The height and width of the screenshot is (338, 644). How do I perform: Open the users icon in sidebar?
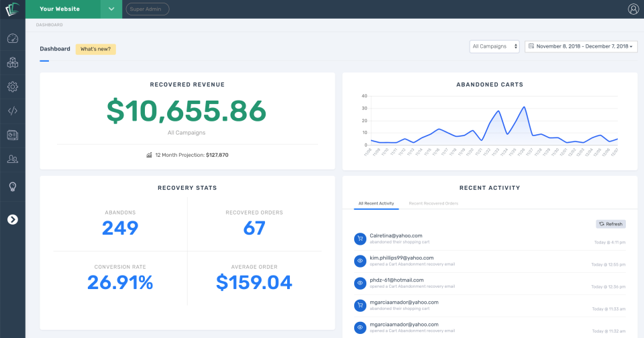click(x=12, y=160)
